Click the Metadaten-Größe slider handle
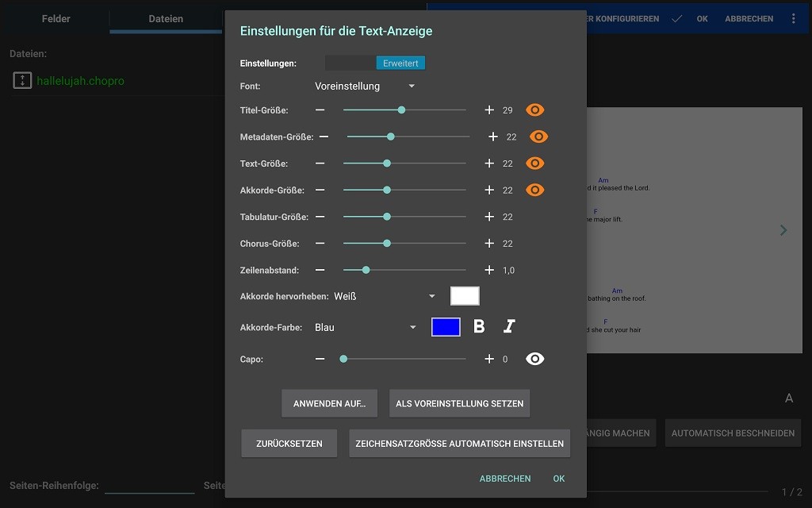 pos(391,137)
